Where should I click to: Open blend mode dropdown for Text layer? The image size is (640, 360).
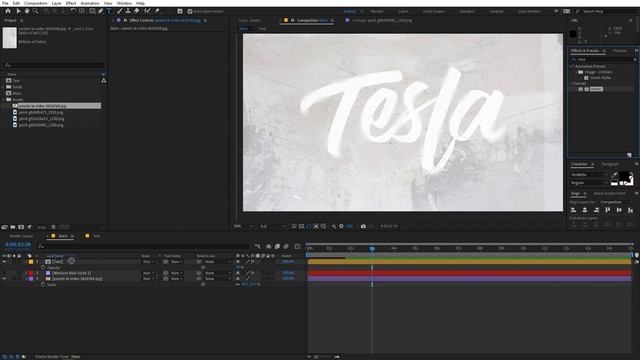[148, 262]
